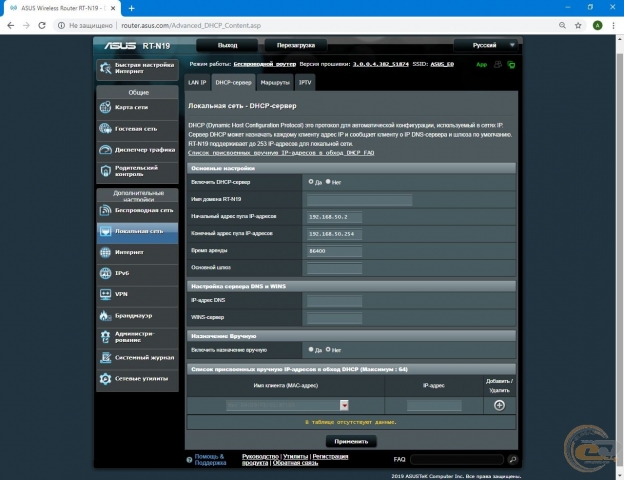Open Chrome three-dot menu

613,25
